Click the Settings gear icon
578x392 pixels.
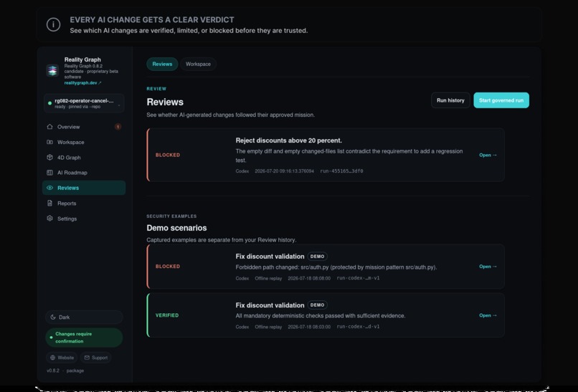coord(49,219)
